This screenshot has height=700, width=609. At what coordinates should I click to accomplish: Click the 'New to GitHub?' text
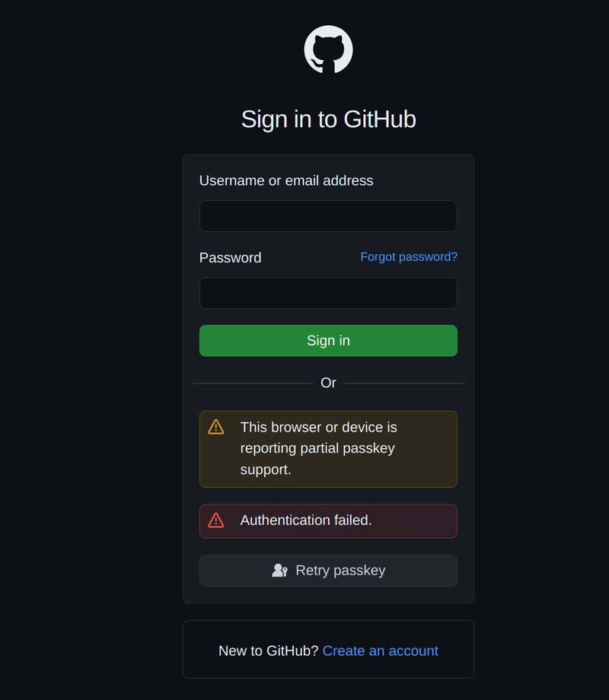pyautogui.click(x=268, y=651)
